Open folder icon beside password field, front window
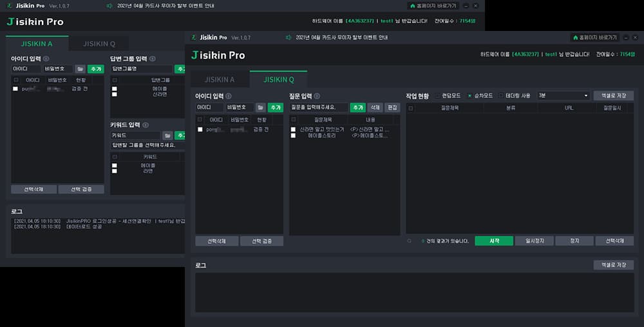This screenshot has width=644, height=327. point(260,107)
